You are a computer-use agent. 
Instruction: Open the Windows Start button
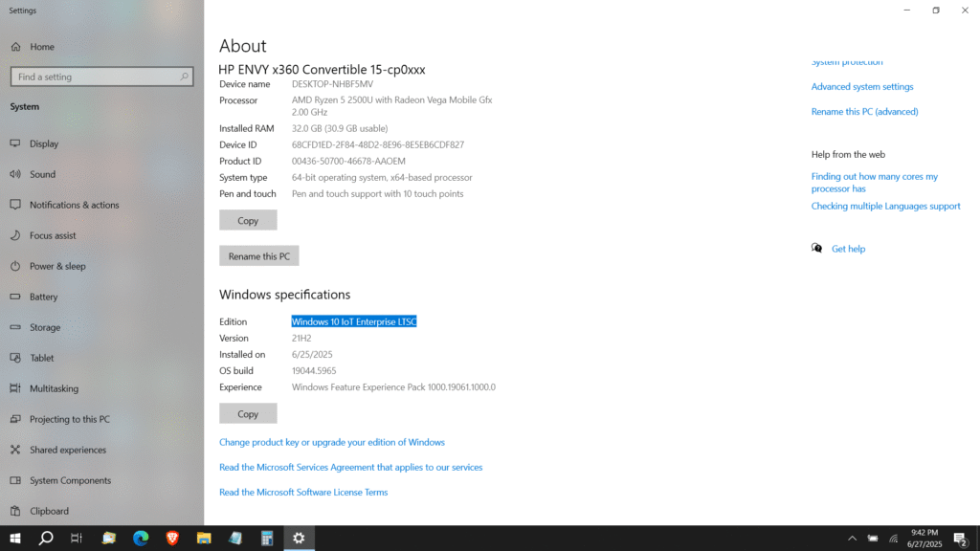click(15, 538)
